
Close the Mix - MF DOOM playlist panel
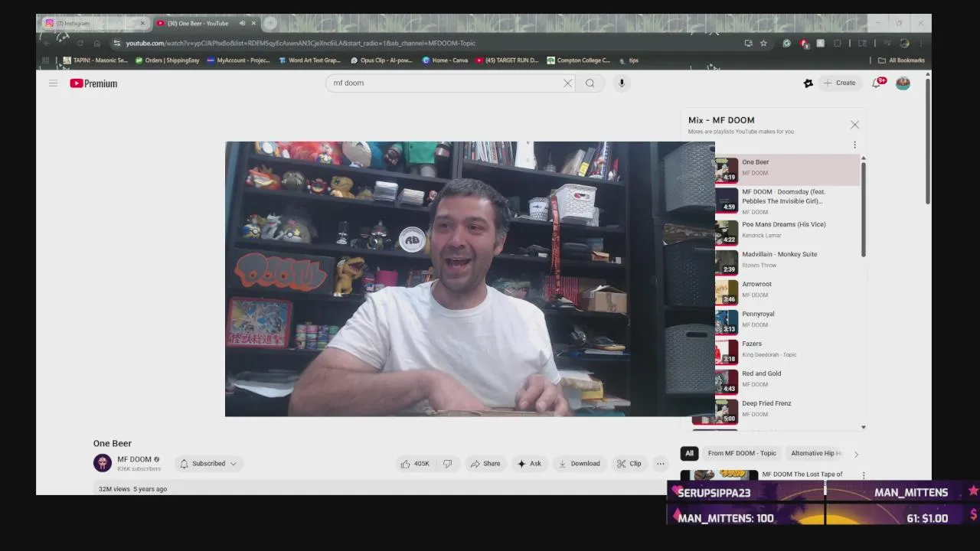(x=854, y=125)
